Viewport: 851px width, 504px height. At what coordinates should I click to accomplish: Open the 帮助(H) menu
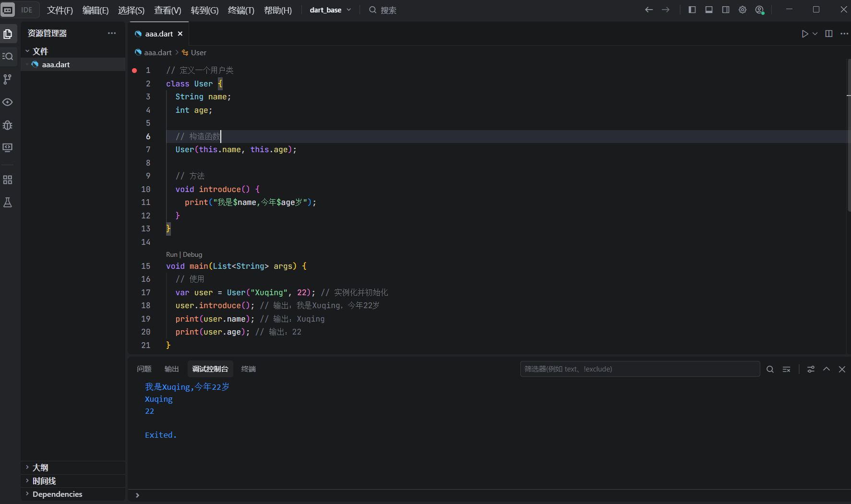(278, 10)
